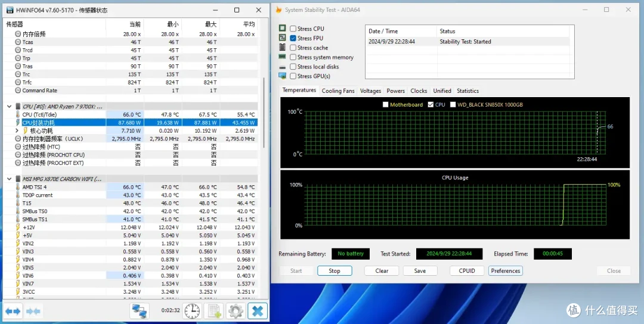Click the thermometer icon of AMD TSI 4
Viewport: 644px width, 324px height.
tap(18, 187)
